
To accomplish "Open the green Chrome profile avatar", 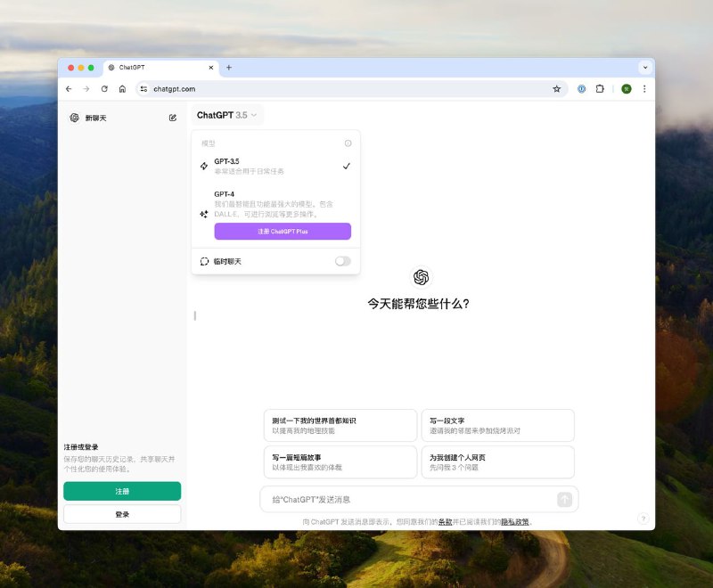I will [627, 89].
